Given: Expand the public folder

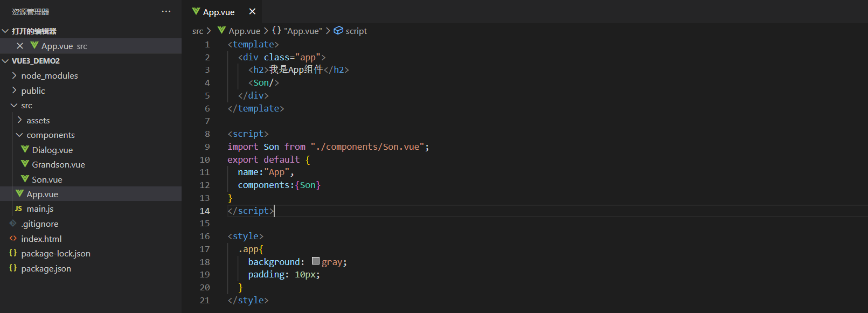Looking at the screenshot, I should 15,91.
